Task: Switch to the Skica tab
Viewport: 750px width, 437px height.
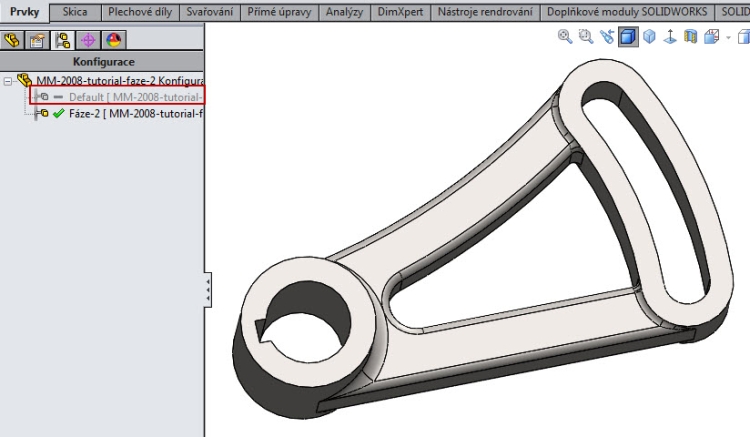Action: click(x=75, y=12)
